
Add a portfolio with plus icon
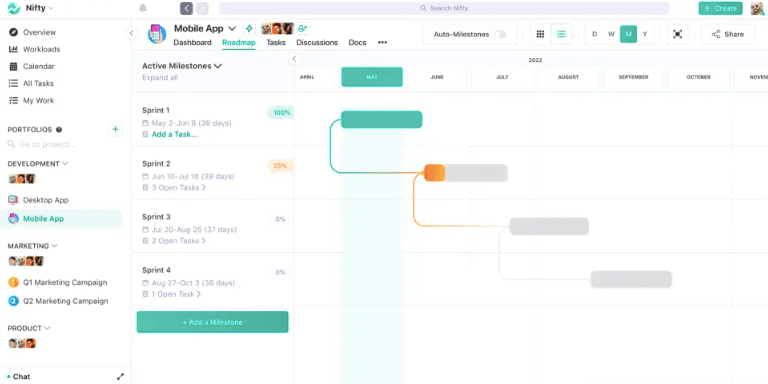116,129
